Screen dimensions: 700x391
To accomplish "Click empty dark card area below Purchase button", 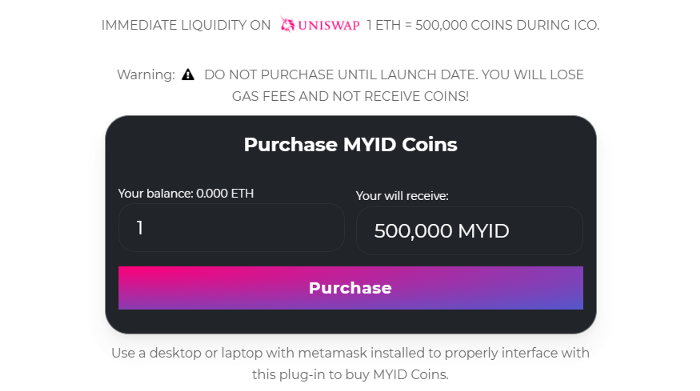I will click(x=350, y=321).
